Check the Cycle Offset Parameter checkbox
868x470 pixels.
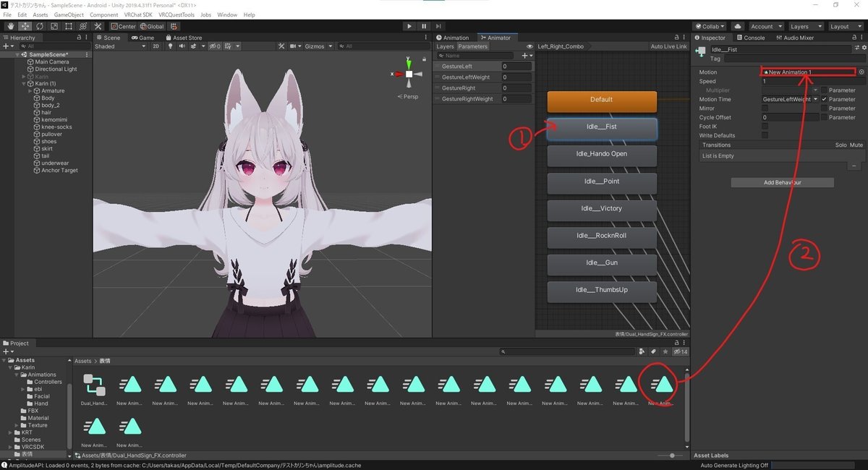point(825,117)
